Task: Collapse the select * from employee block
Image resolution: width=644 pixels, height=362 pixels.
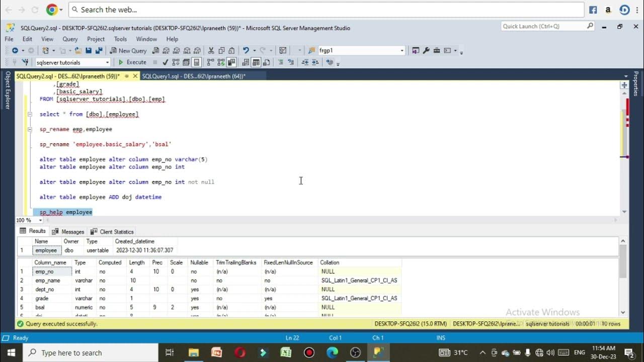Action: [x=30, y=114]
